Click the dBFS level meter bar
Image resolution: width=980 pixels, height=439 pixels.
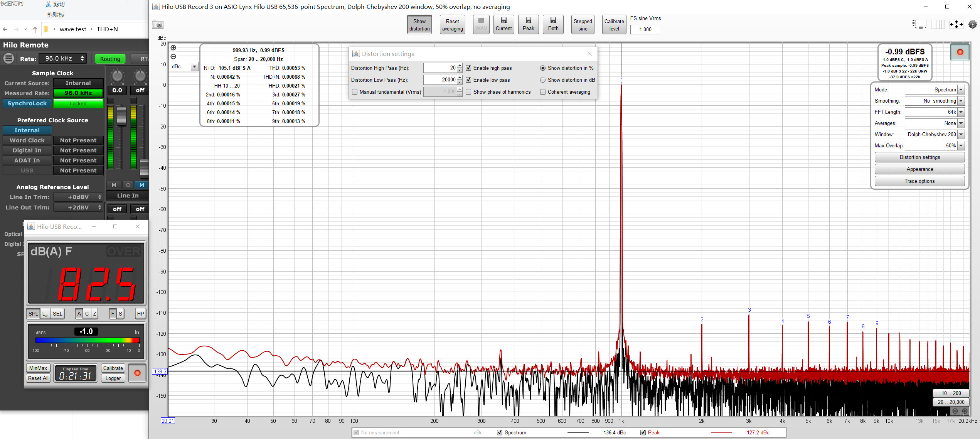[x=88, y=340]
